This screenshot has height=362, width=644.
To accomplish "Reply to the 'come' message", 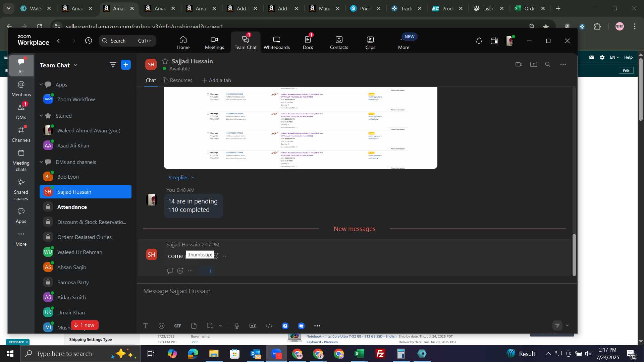I will (170, 271).
